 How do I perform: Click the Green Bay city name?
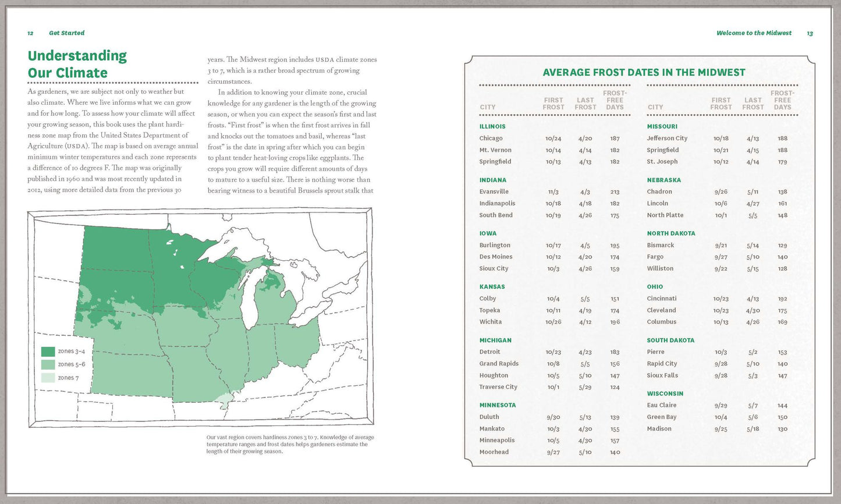pyautogui.click(x=662, y=417)
